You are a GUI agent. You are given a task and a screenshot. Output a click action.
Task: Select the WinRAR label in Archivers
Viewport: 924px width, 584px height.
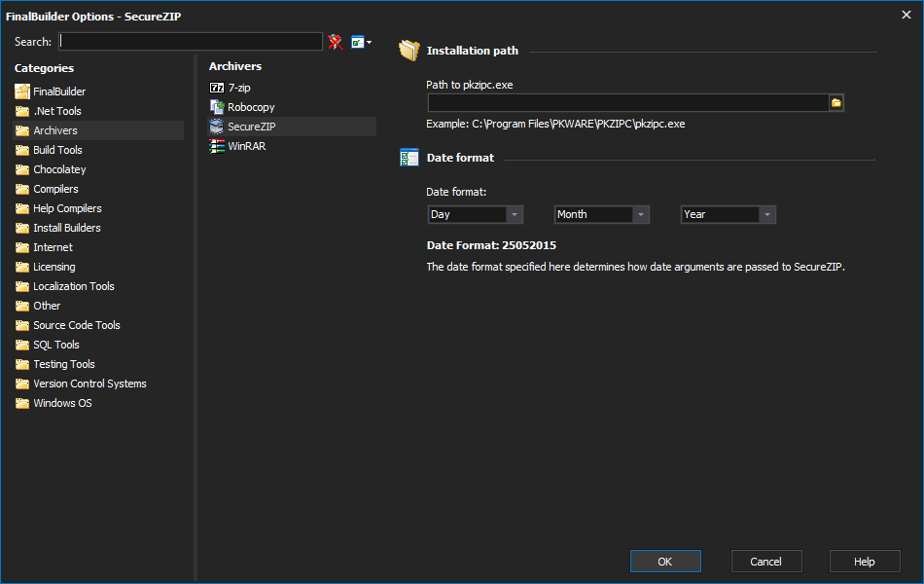[x=247, y=146]
